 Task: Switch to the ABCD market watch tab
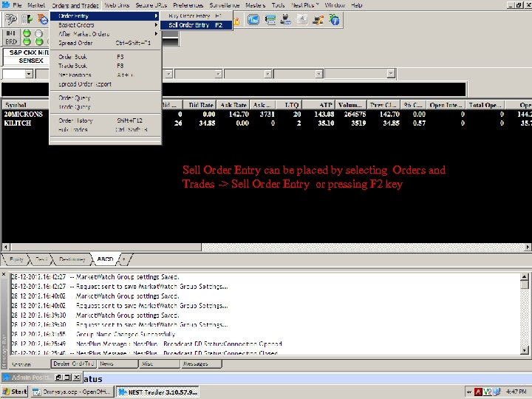[x=105, y=259]
